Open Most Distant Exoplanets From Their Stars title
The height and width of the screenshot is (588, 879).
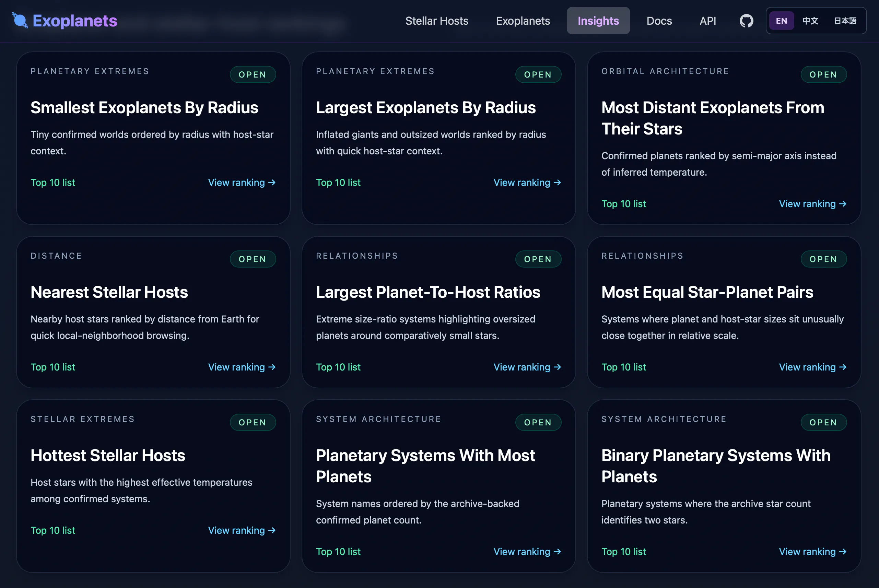713,118
